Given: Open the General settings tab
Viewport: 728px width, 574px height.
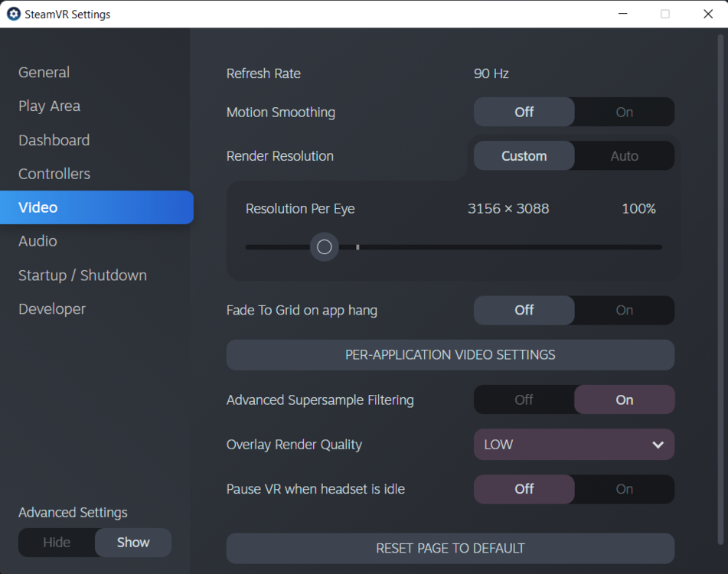Looking at the screenshot, I should pyautogui.click(x=44, y=73).
